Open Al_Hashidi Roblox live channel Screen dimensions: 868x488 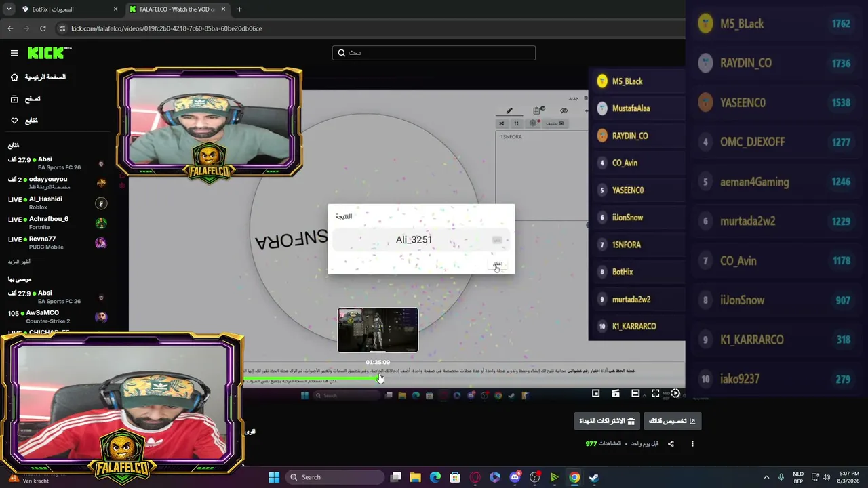[57, 203]
